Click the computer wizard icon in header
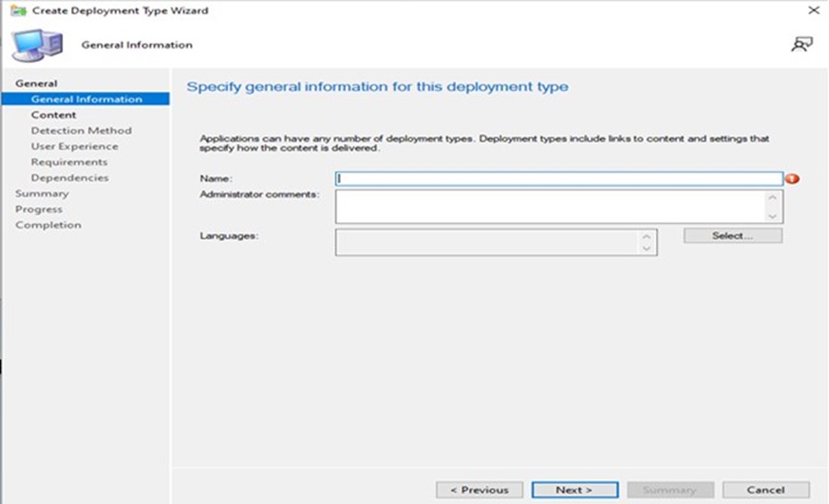The height and width of the screenshot is (504, 829). (x=36, y=45)
